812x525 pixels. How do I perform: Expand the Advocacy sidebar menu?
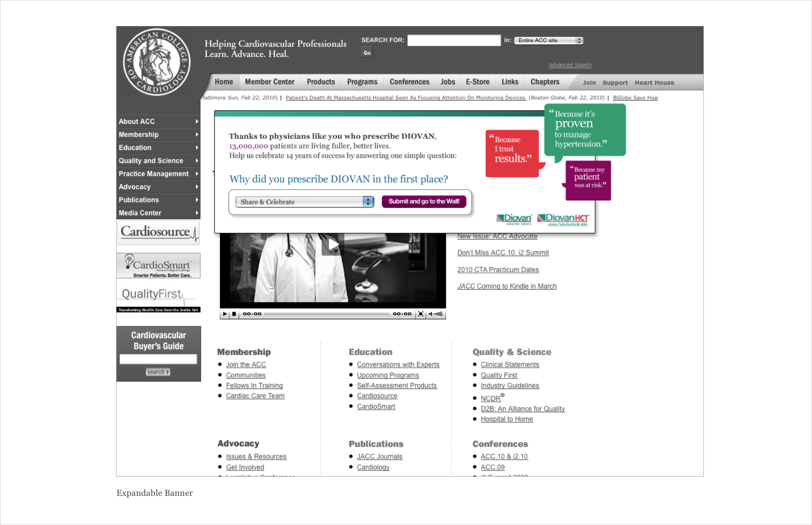(x=158, y=187)
